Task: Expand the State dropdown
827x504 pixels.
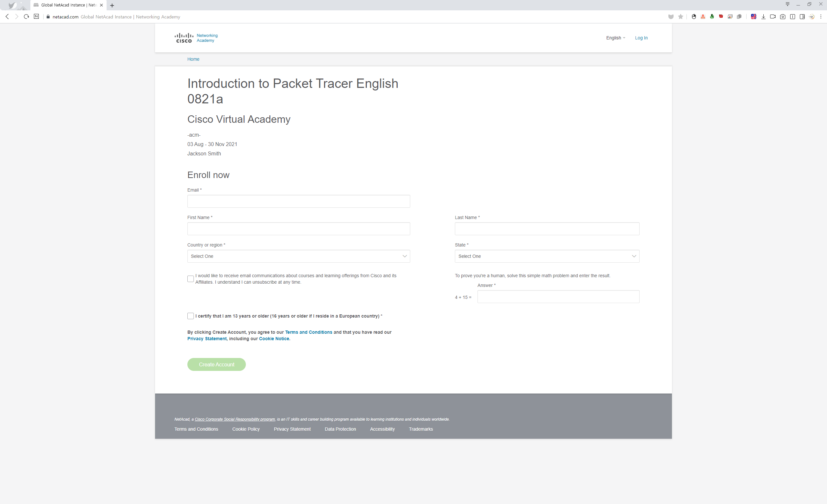Action: click(547, 257)
